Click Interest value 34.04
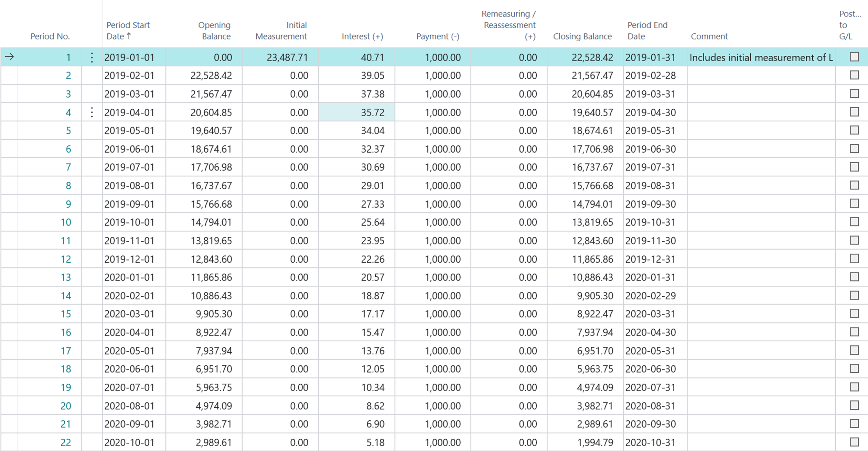The image size is (868, 451). click(x=373, y=131)
